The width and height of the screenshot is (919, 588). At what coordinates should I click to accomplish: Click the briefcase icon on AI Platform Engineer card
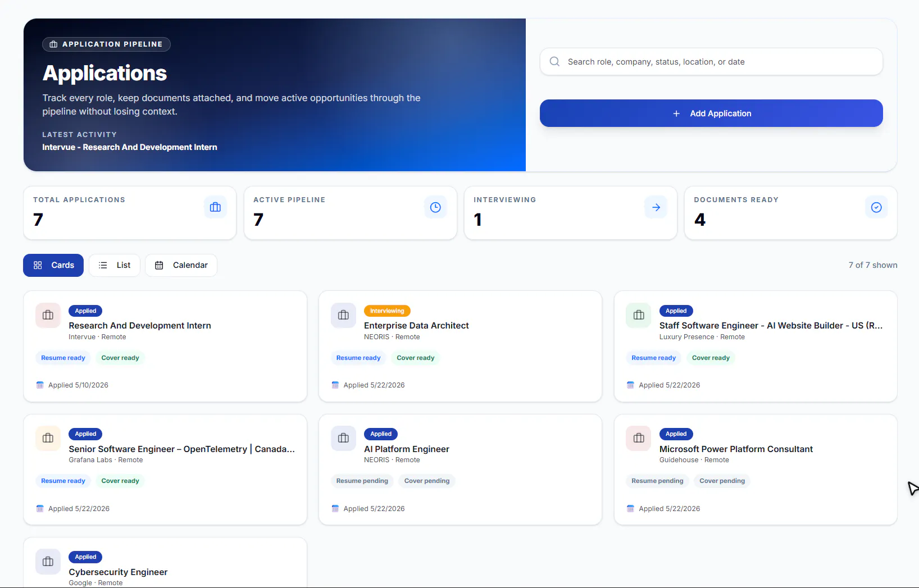pos(343,438)
